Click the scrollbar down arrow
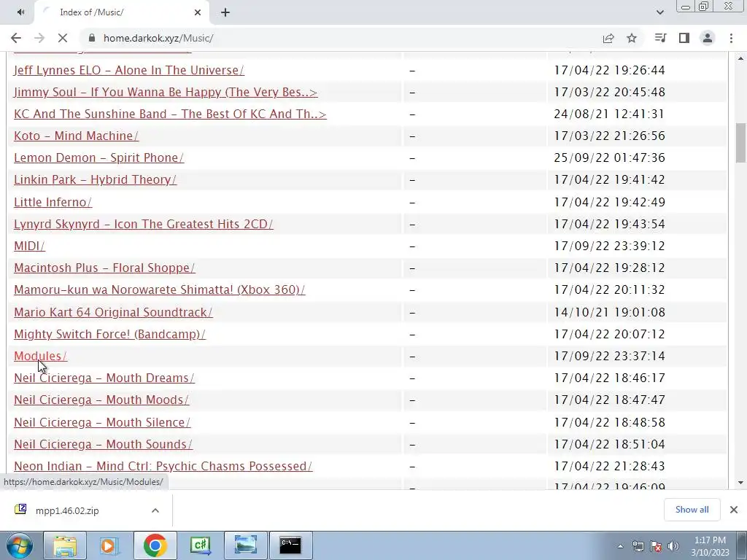This screenshot has width=747, height=560. point(740,483)
